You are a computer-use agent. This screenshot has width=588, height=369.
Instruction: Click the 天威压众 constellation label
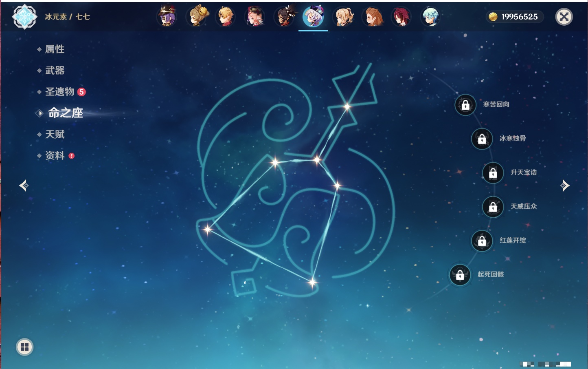[x=524, y=206]
